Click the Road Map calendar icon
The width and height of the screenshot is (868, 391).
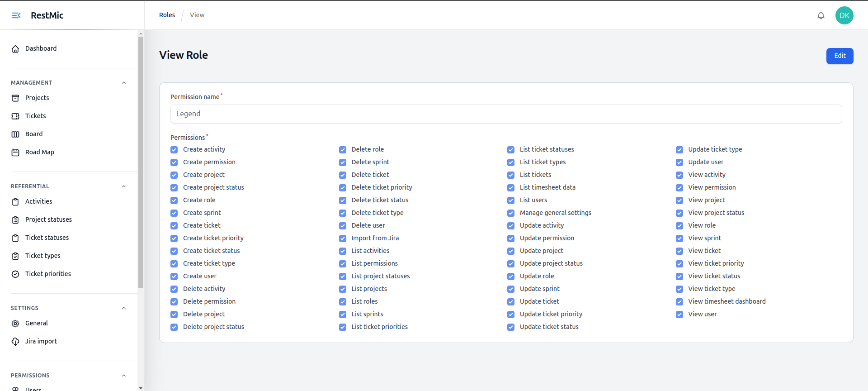[15, 153]
